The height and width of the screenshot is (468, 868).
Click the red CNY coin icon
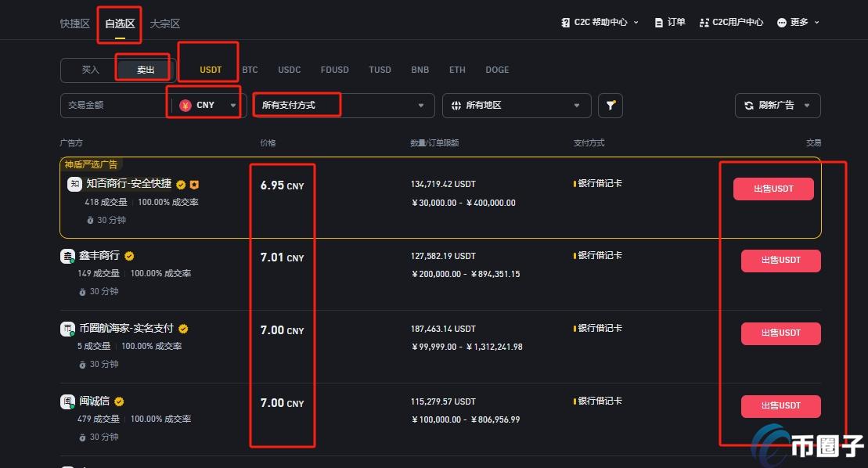click(x=185, y=105)
